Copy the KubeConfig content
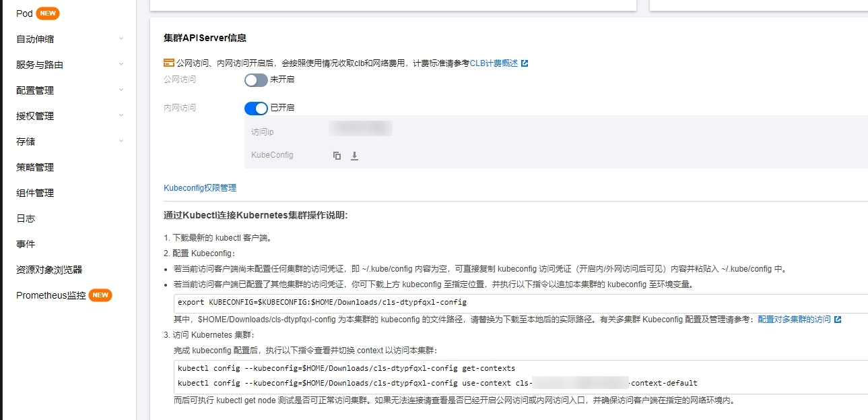The height and width of the screenshot is (420, 868). (x=337, y=156)
